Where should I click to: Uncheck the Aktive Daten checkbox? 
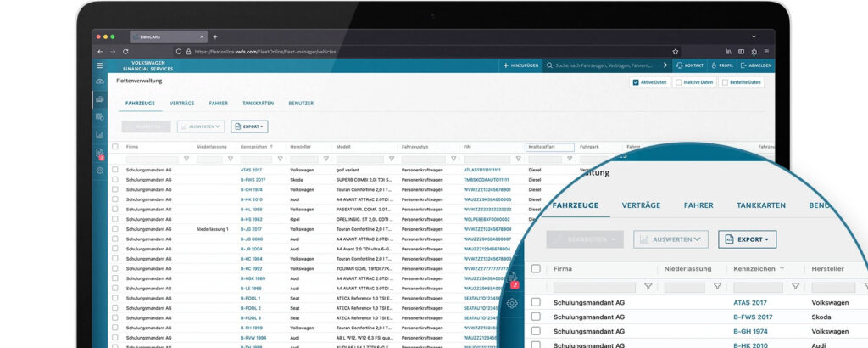coord(636,82)
